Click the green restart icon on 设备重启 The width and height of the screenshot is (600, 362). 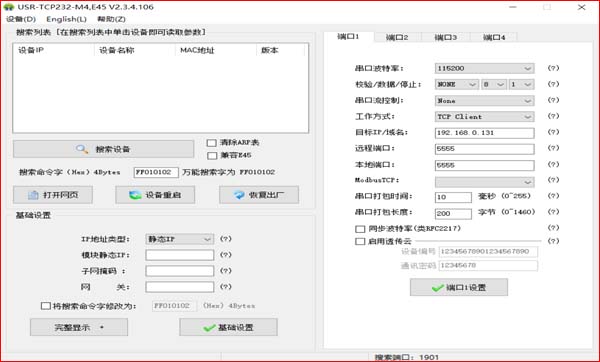[x=135, y=195]
